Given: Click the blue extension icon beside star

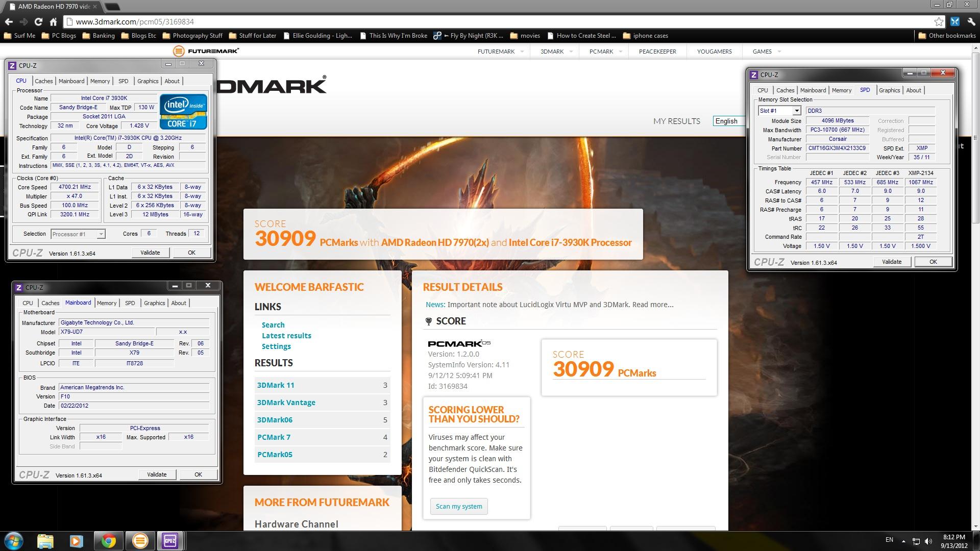Looking at the screenshot, I should click(x=954, y=22).
